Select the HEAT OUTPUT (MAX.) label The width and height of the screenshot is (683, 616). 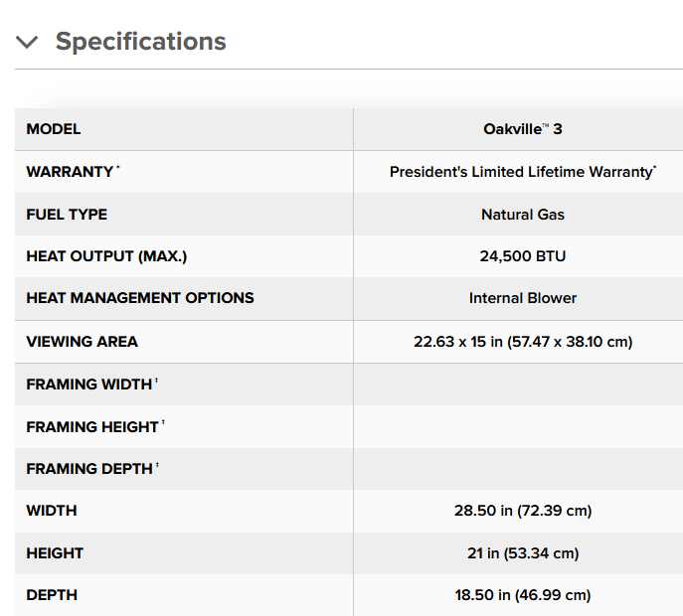(x=106, y=256)
